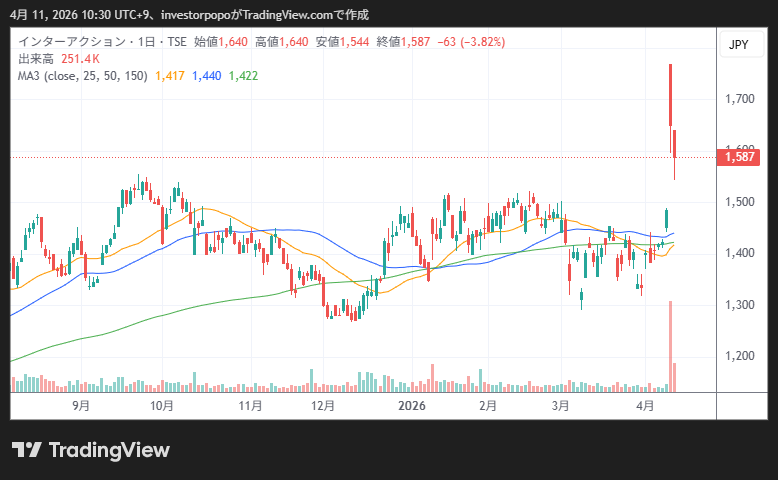Click the red 1,587 current price tag
The height and width of the screenshot is (480, 778).
coord(738,157)
